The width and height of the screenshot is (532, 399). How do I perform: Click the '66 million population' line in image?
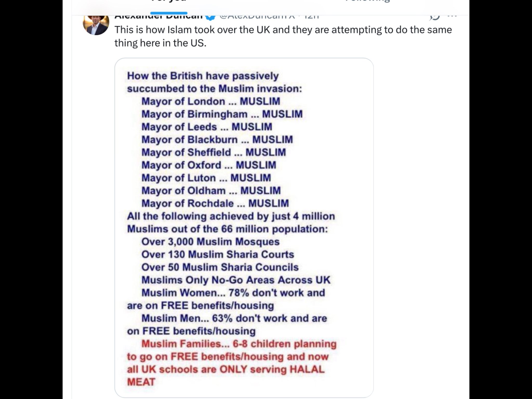[227, 229]
